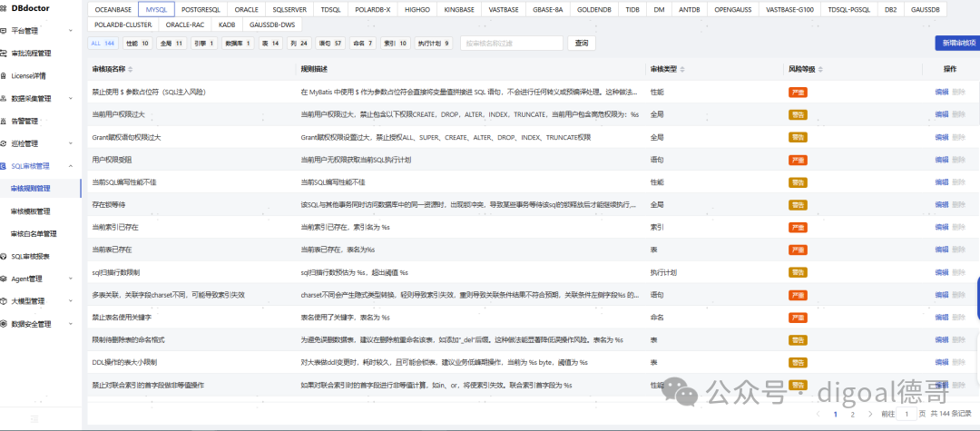This screenshot has width=980, height=431.
Task: Go to the previous page arrow
Action: [818, 414]
